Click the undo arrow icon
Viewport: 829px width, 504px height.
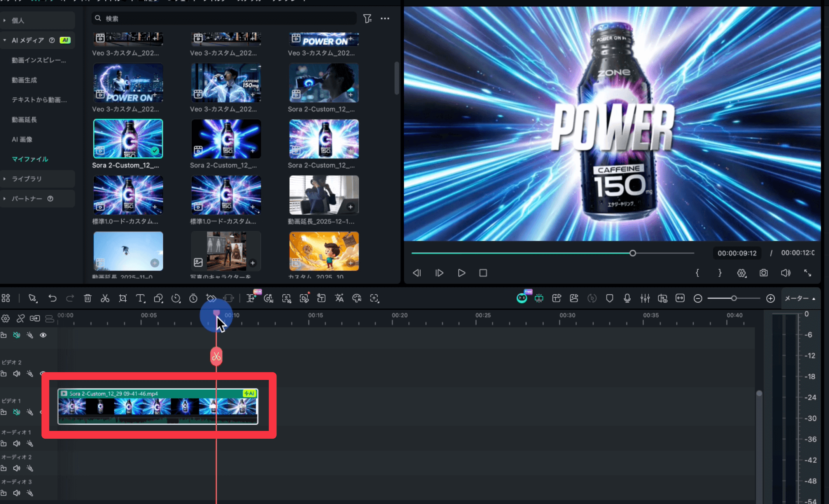(52, 298)
